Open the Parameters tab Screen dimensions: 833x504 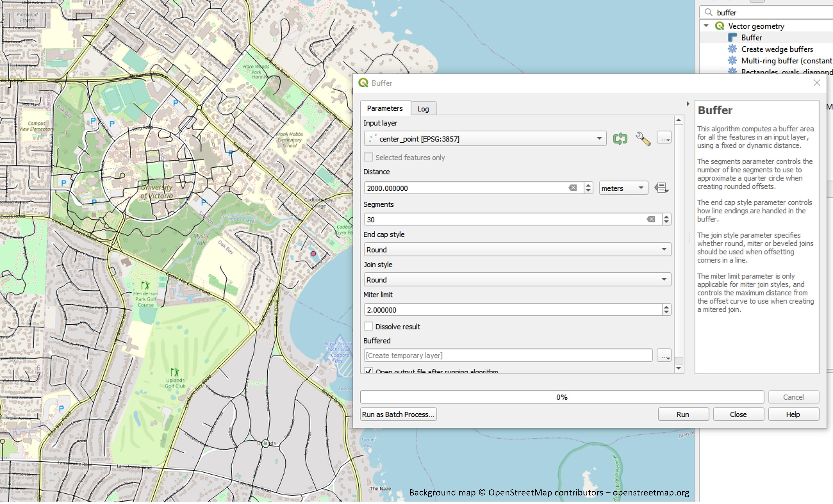coord(385,108)
